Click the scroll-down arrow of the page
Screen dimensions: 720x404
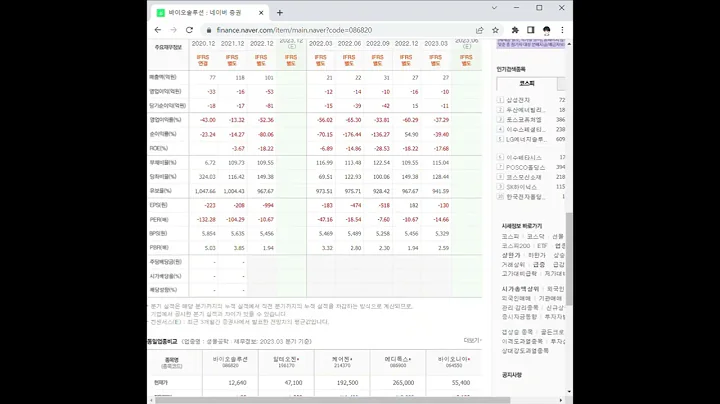point(569,392)
